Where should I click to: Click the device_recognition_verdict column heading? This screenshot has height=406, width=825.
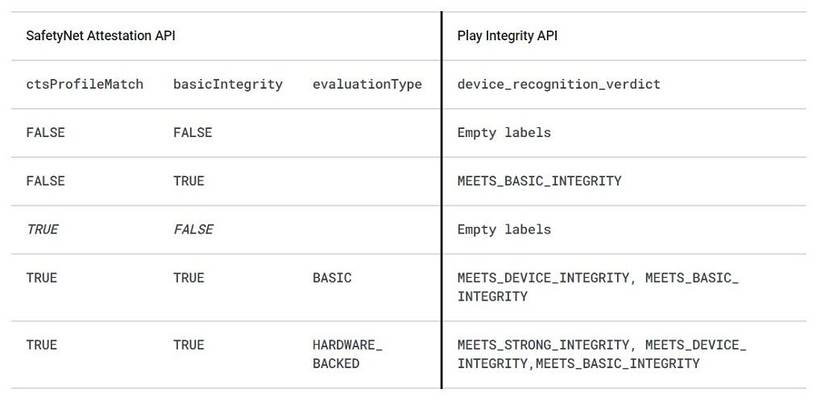(x=558, y=84)
